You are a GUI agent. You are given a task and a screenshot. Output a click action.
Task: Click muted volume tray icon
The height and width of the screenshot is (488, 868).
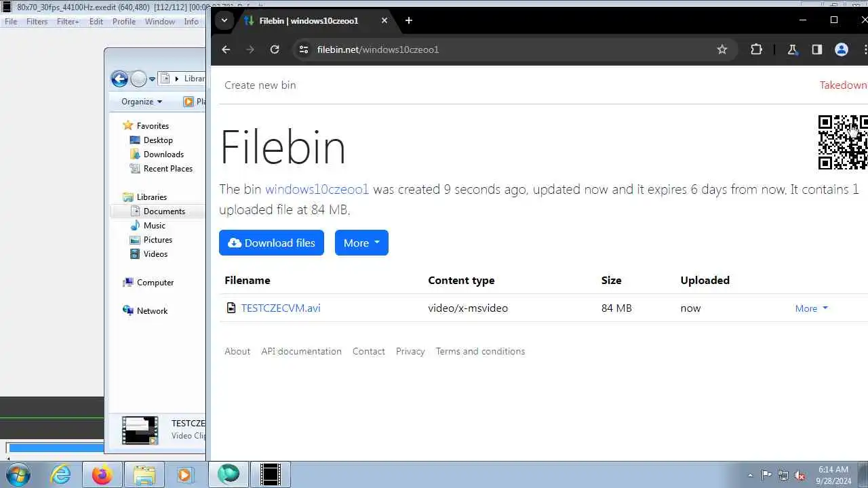point(800,475)
